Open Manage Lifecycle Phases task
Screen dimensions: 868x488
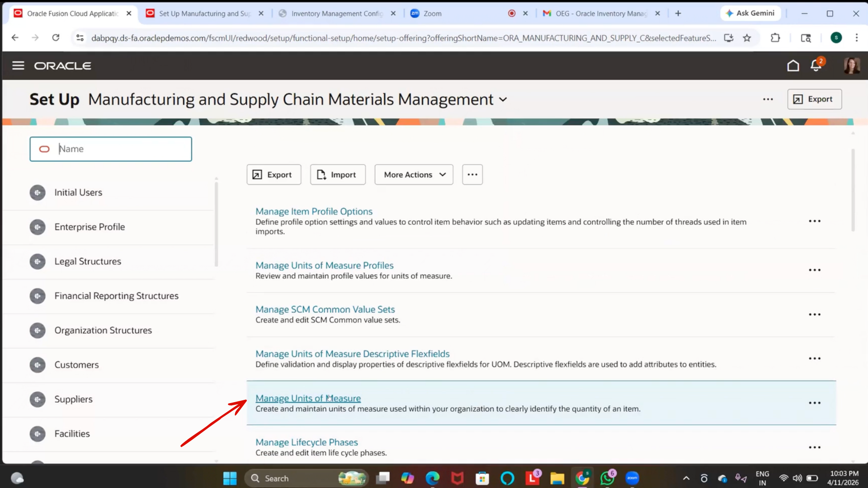click(307, 442)
